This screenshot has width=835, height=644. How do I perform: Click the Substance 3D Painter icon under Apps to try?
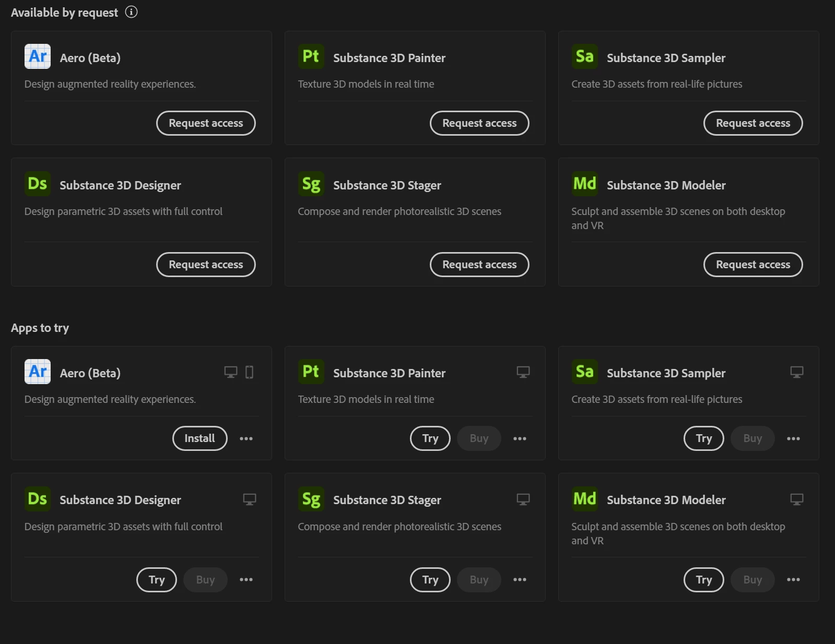point(311,372)
